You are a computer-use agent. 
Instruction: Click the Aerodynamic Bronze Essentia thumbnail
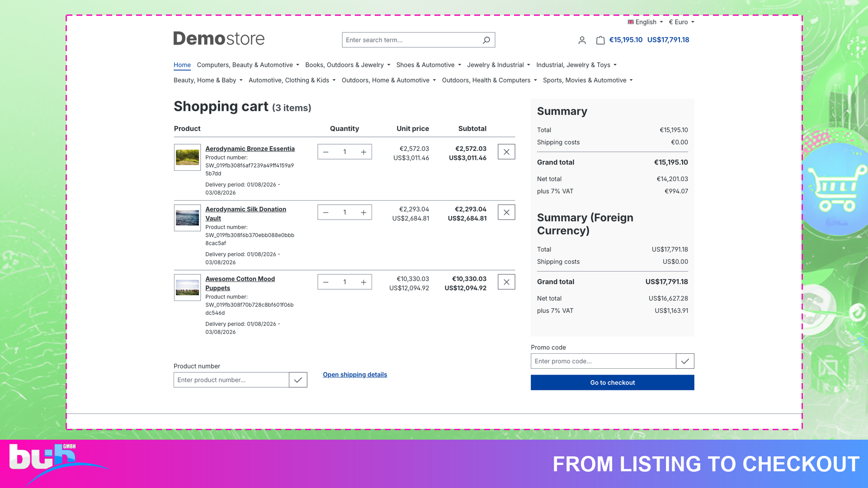pos(187,157)
